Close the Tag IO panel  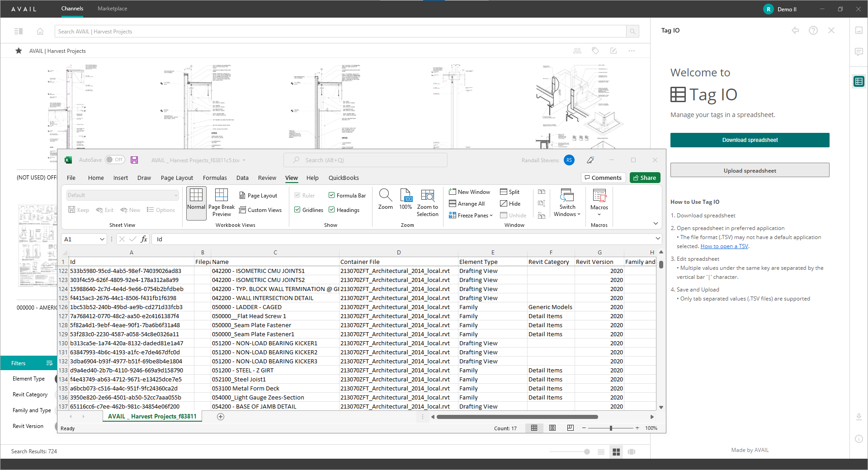coord(831,30)
